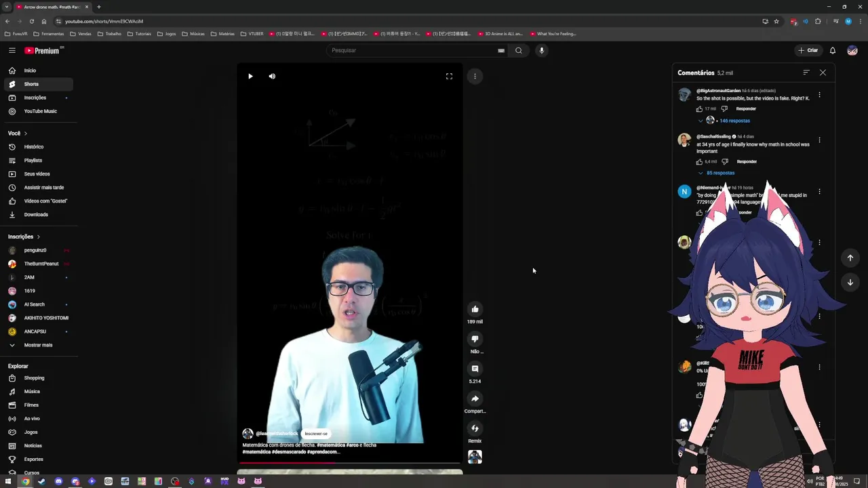Open a new Chrome tab

point(98,7)
